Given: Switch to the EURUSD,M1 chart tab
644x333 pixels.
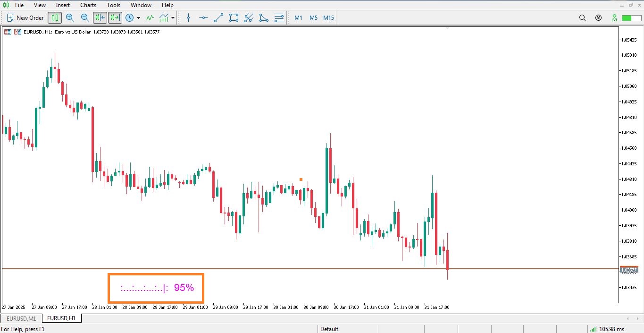Looking at the screenshot, I should click(21, 319).
